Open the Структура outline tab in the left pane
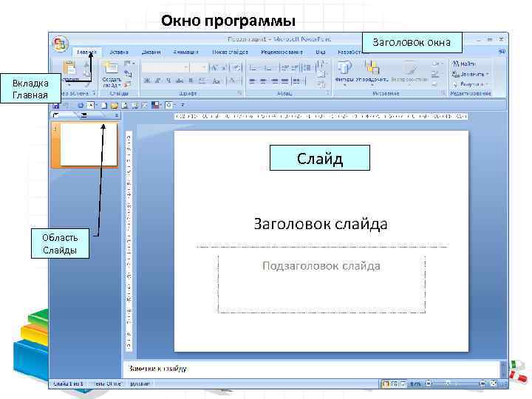 click(91, 116)
